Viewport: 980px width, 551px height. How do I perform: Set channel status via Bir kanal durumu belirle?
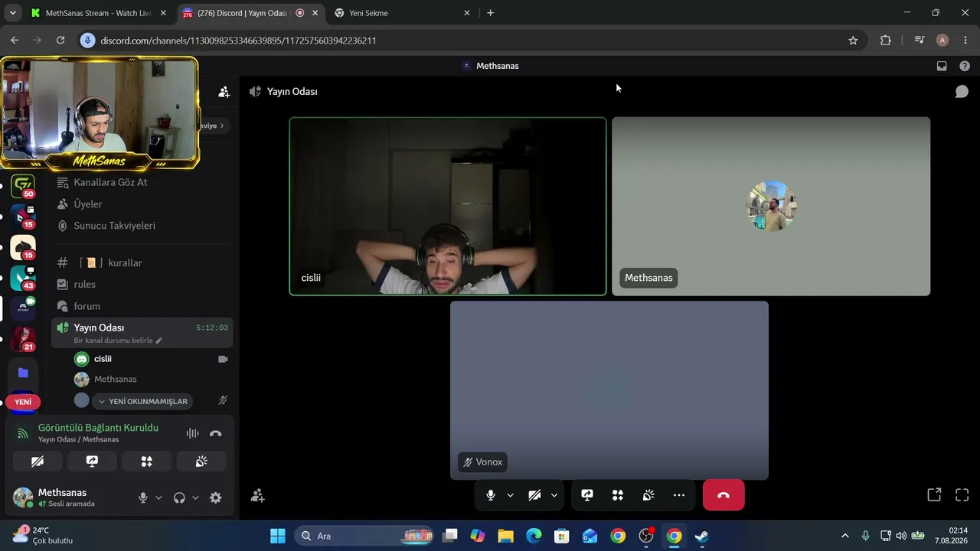coord(119,341)
